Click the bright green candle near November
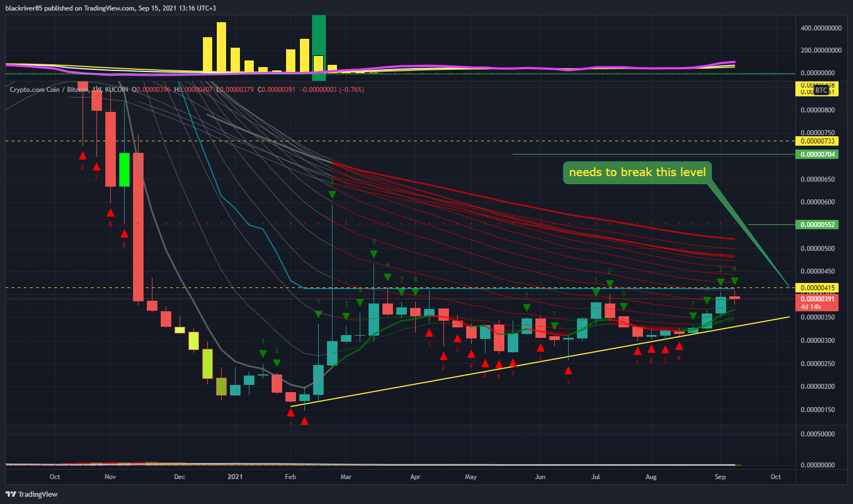This screenshot has height=504, width=853. click(124, 169)
